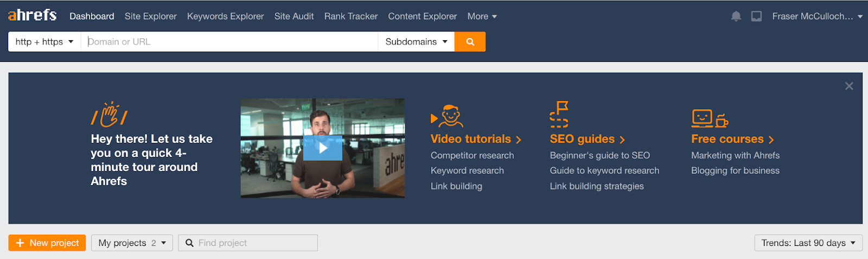Open Beginner's guide to SEO
Image resolution: width=868 pixels, height=259 pixels.
click(x=599, y=155)
